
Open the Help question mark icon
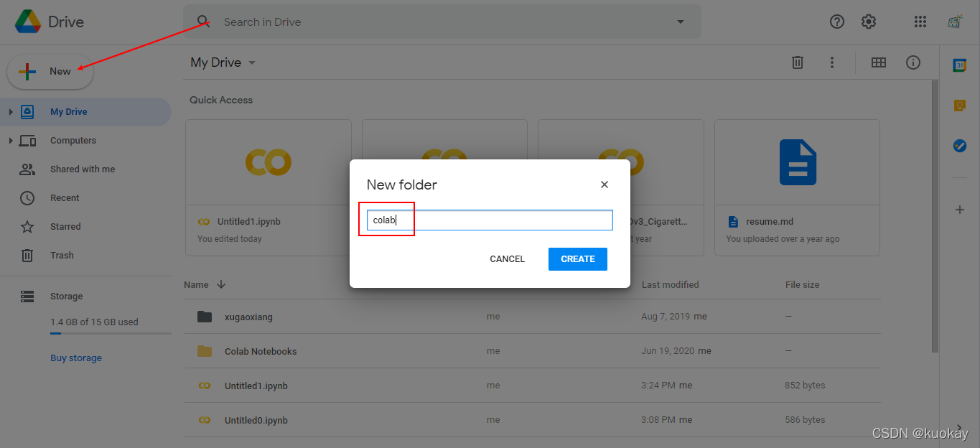tap(837, 22)
